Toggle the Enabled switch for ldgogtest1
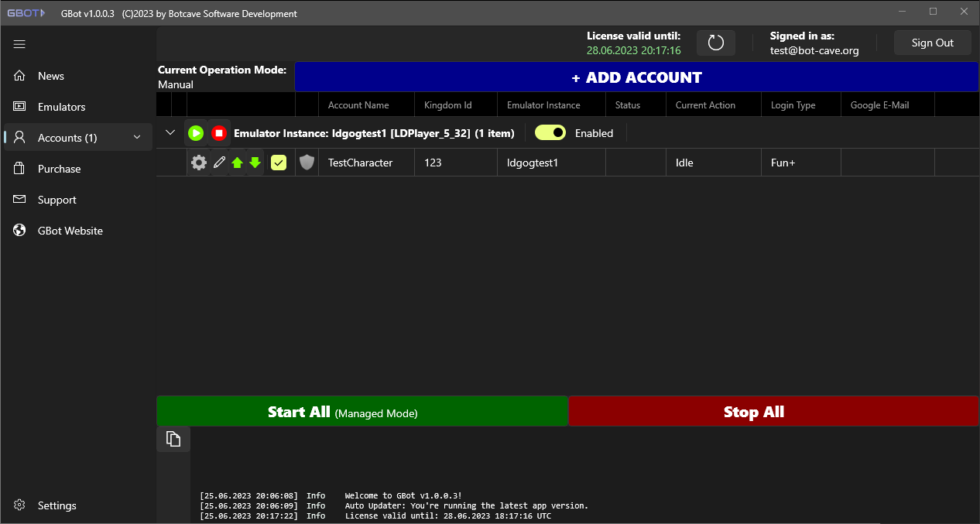This screenshot has width=980, height=524. (x=550, y=132)
